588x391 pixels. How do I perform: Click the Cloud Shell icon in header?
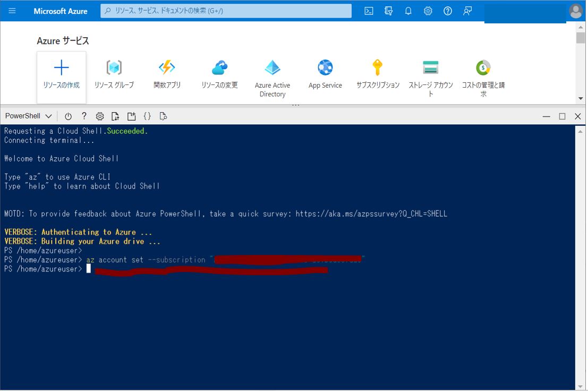[x=369, y=11]
